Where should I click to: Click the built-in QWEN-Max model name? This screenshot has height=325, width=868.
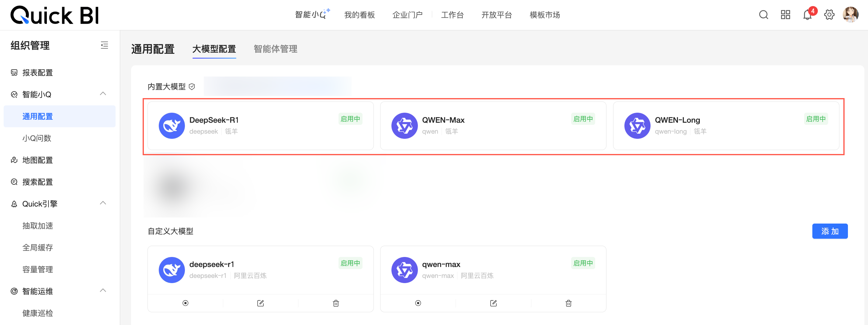click(x=443, y=120)
